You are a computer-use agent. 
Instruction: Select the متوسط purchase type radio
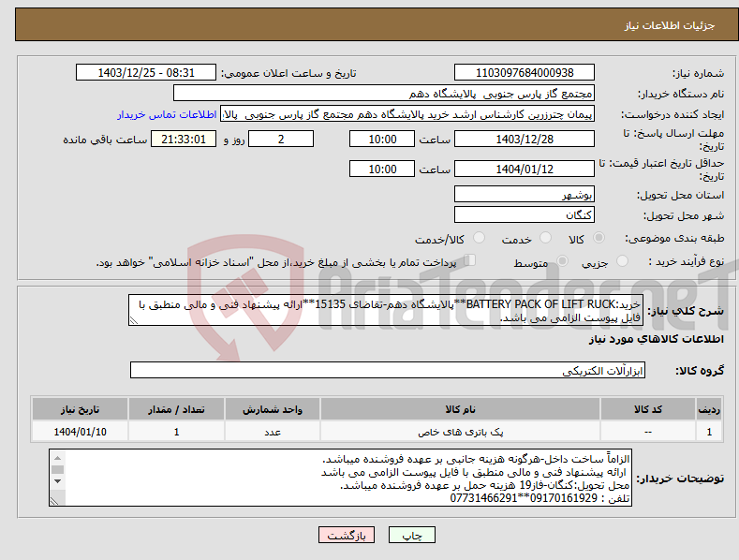click(562, 260)
